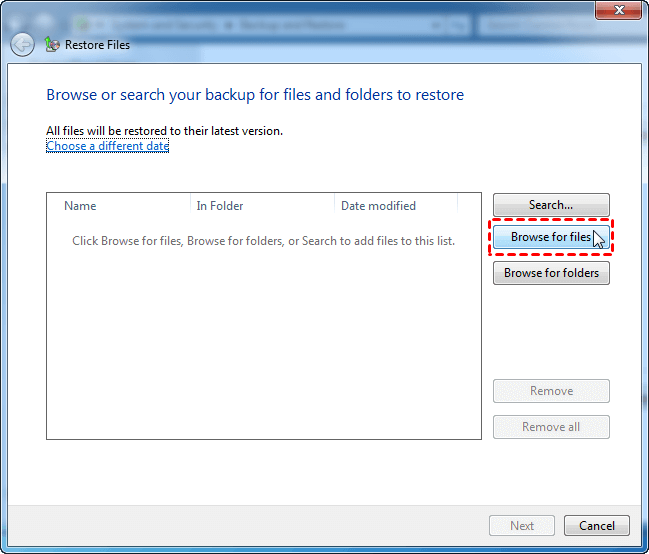The height and width of the screenshot is (554, 649).
Task: Click the Next button
Action: [522, 525]
